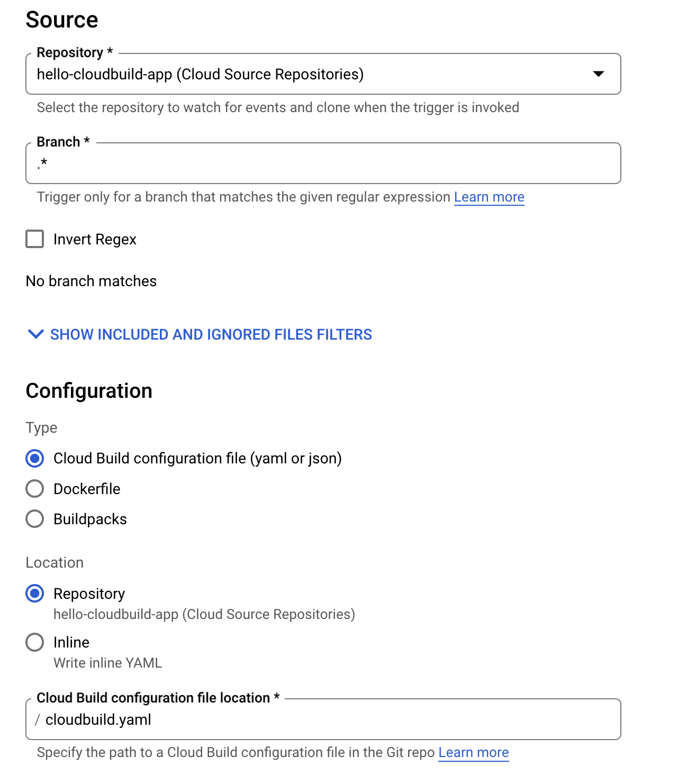The height and width of the screenshot is (784, 687).
Task: Click the Invert Regex label text
Action: point(95,240)
